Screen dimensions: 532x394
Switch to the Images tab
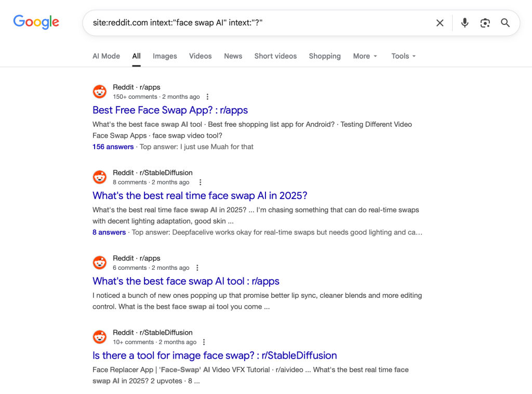[x=165, y=56]
